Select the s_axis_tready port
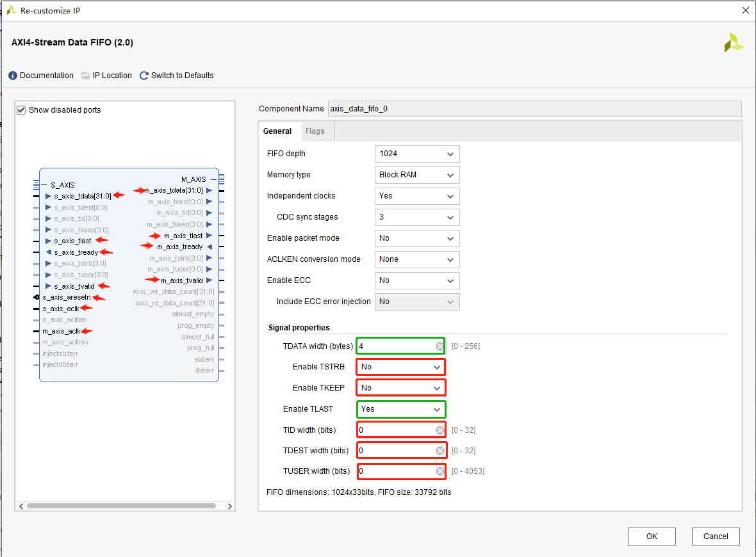 click(76, 252)
